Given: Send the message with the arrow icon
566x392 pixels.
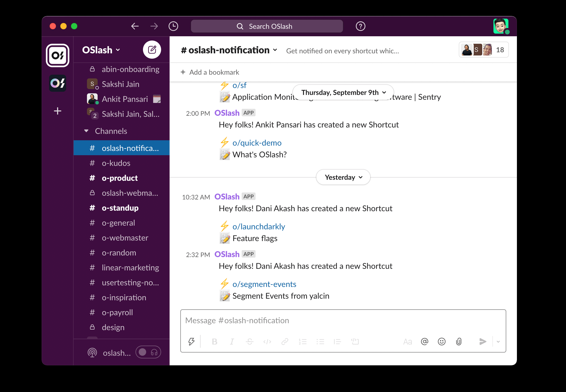Looking at the screenshot, I should point(483,342).
